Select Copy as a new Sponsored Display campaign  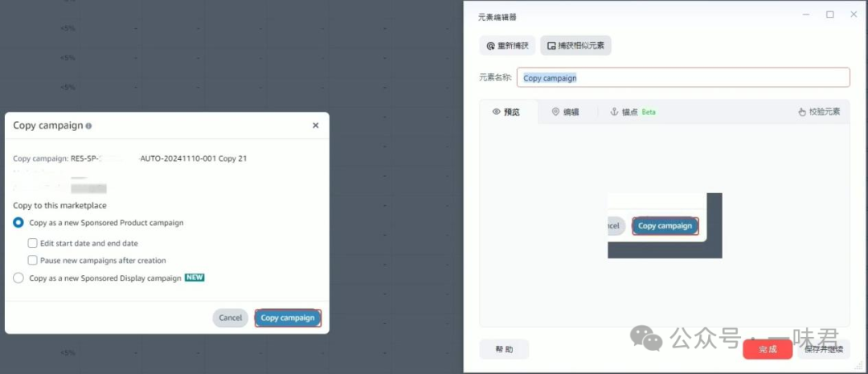18,278
